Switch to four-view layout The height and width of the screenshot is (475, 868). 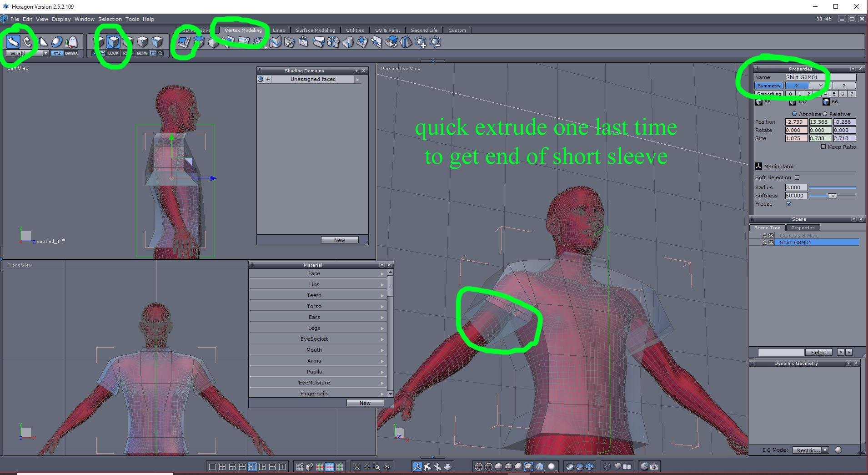pos(222,467)
